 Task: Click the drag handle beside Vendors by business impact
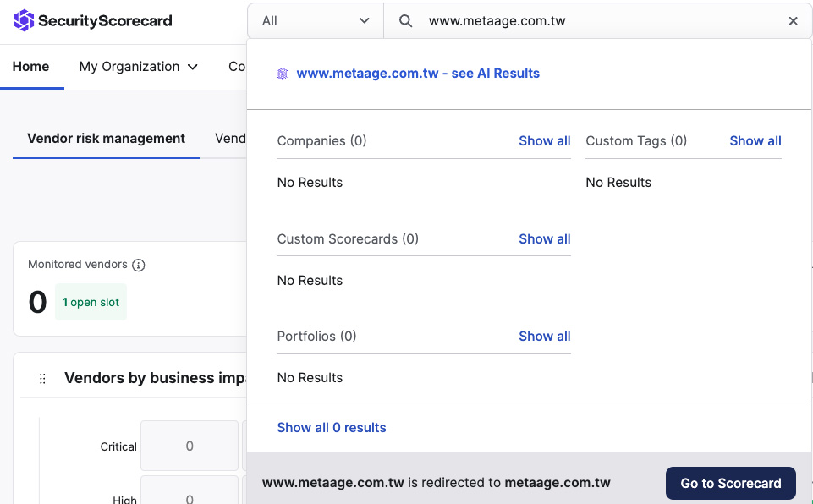[x=42, y=379]
